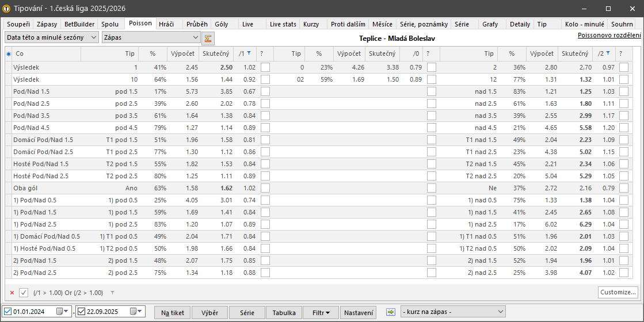644x322 pixels.
Task: Switch to the Live stats tab
Action: [283, 24]
